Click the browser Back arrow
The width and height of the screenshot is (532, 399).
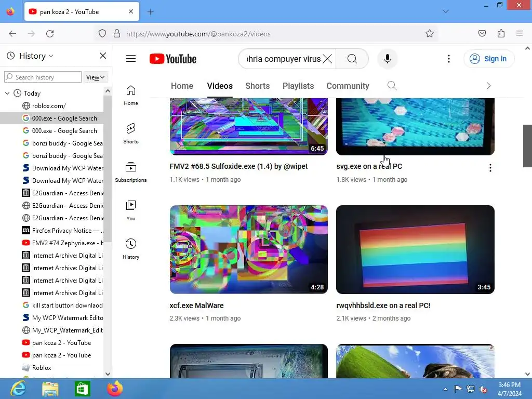click(12, 34)
